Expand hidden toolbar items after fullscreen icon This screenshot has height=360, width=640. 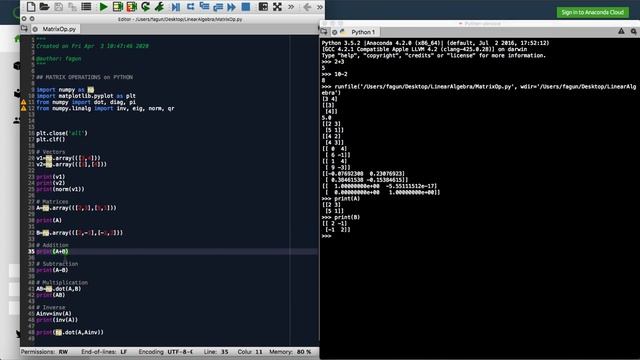pos(291,7)
